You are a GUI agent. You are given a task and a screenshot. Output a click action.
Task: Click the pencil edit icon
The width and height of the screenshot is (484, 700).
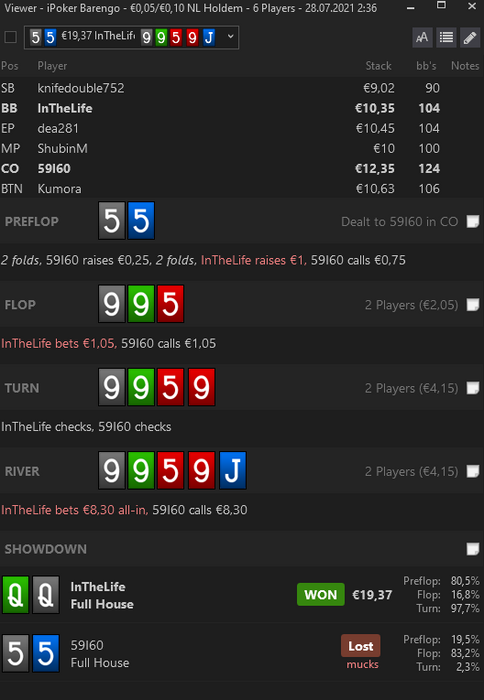pyautogui.click(x=470, y=38)
